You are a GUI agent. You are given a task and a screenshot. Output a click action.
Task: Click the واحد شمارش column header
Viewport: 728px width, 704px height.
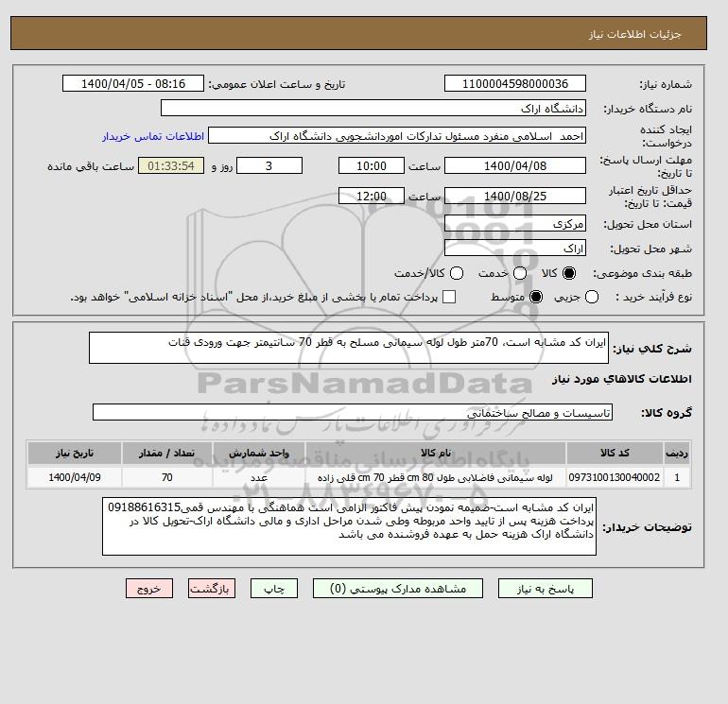259,453
